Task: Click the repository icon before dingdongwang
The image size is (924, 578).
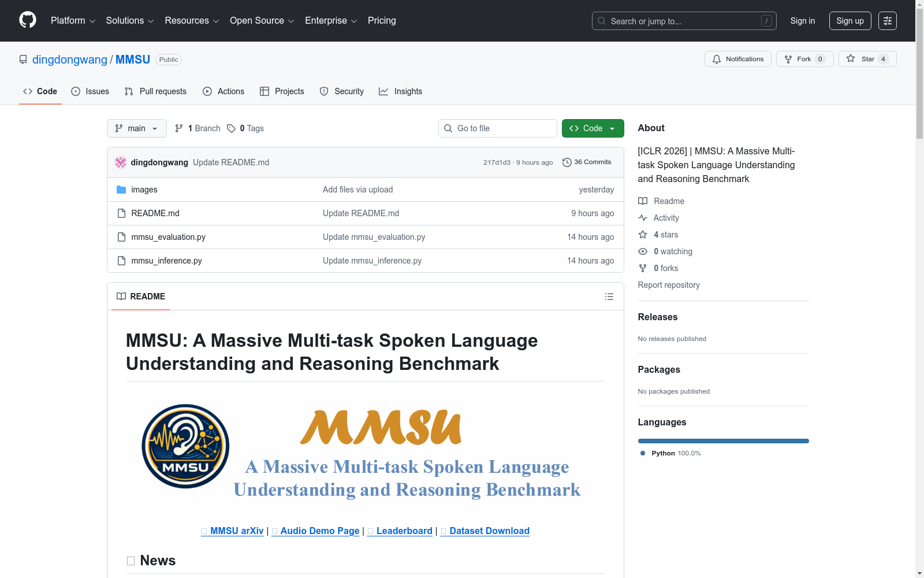Action: pos(23,60)
